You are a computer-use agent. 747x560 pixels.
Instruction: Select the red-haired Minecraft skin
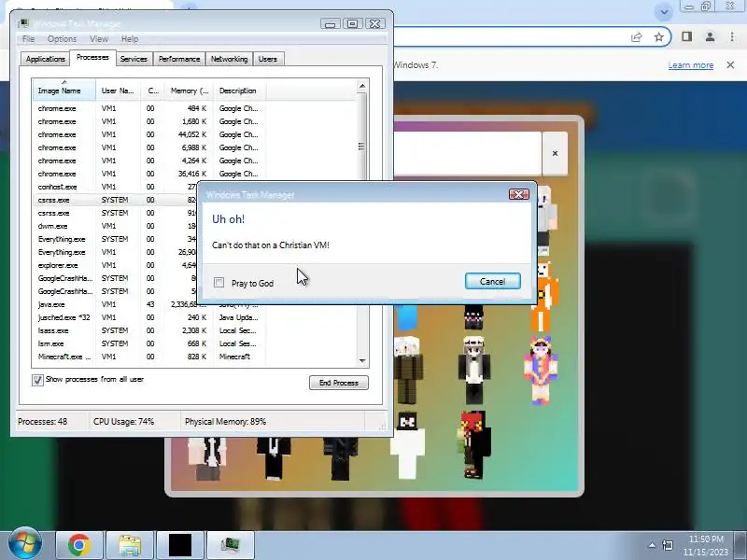474,445
